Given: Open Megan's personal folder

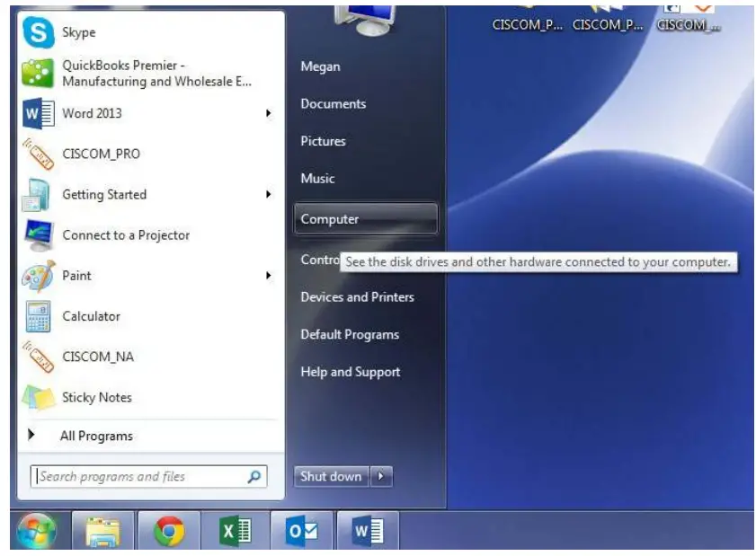Looking at the screenshot, I should tap(321, 66).
